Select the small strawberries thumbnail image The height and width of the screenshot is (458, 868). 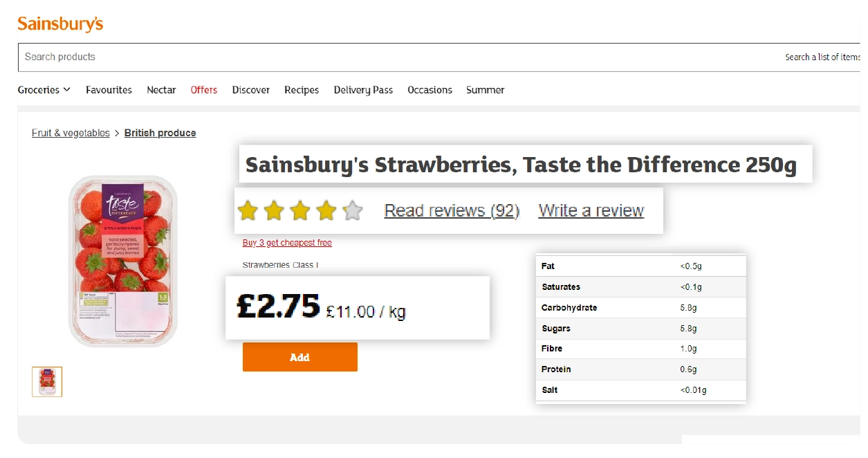tap(47, 382)
